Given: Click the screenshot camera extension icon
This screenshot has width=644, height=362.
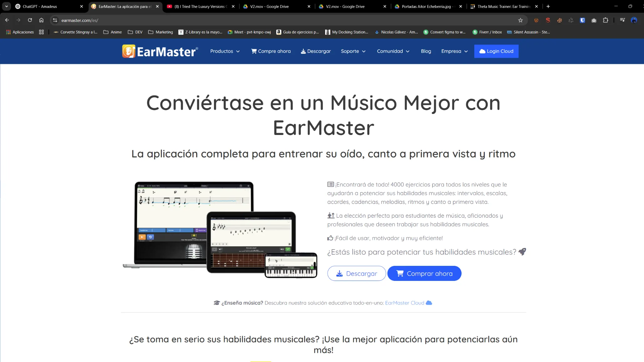Looking at the screenshot, I should coord(594,20).
